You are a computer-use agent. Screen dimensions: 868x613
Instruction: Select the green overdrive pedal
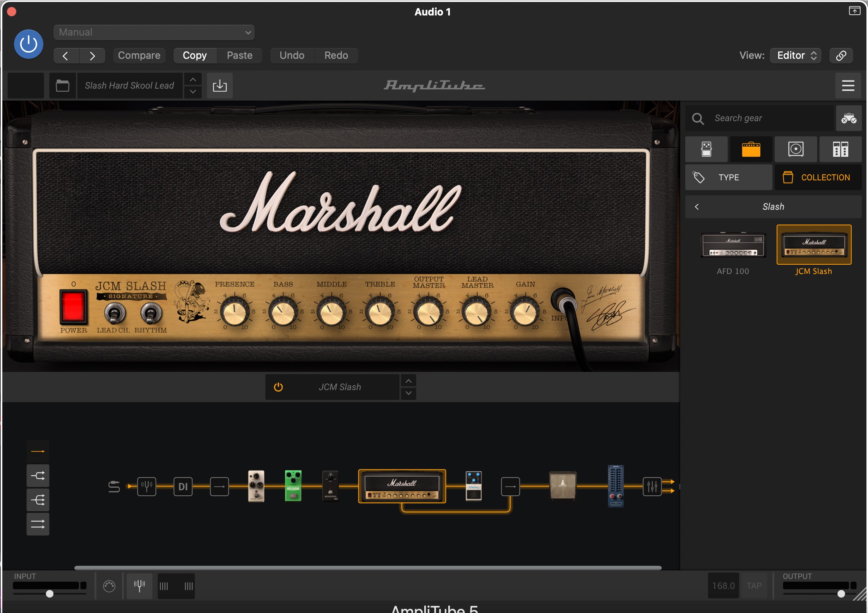coord(293,486)
